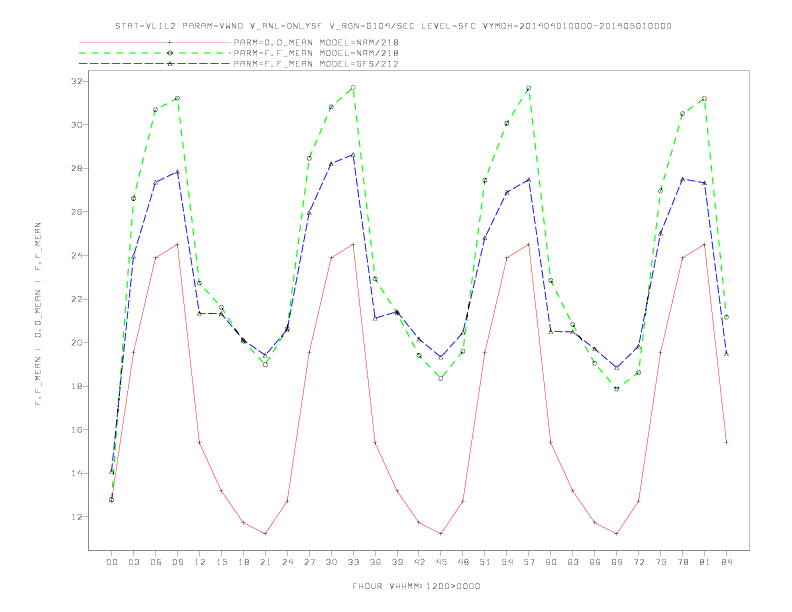The image size is (792, 612).
Task: Click x-axis forecast hour label 54
Action: 507,562
